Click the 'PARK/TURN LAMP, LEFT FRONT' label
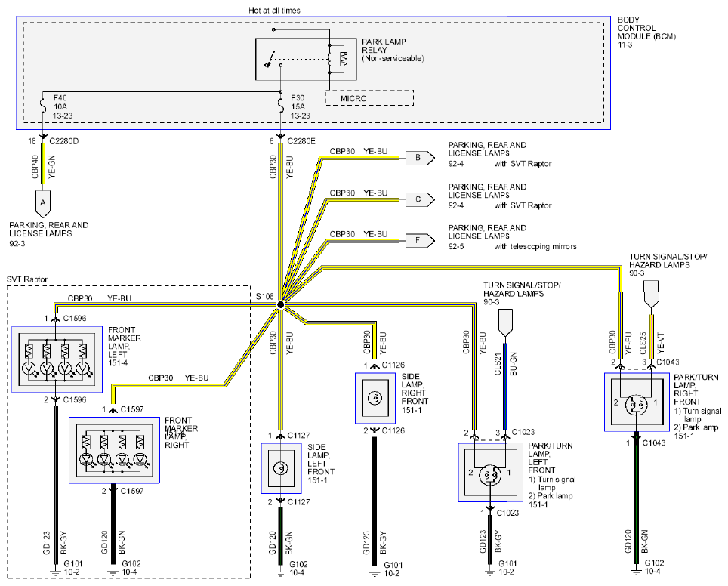The width and height of the screenshot is (728, 586). [551, 458]
